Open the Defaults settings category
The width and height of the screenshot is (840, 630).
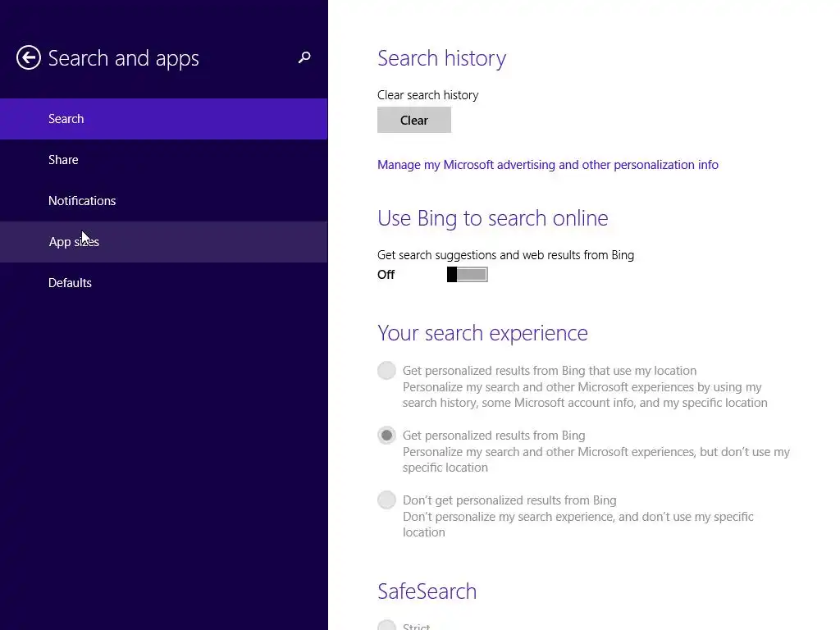tap(163, 283)
